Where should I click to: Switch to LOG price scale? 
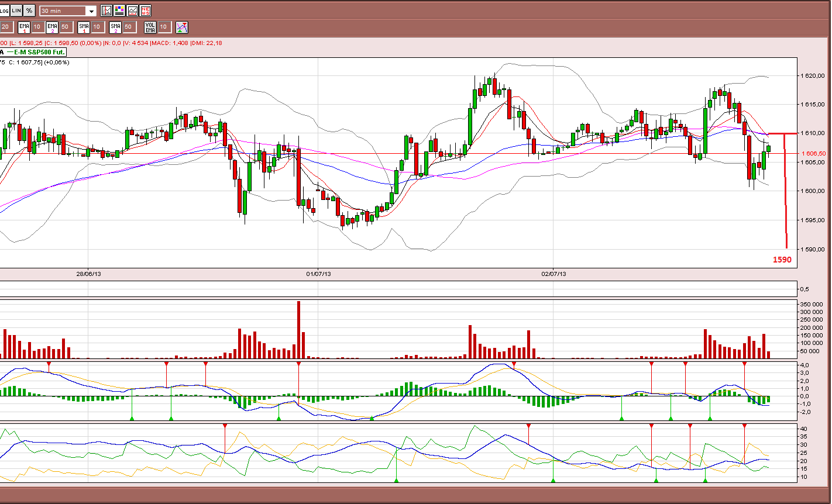(x=4, y=11)
